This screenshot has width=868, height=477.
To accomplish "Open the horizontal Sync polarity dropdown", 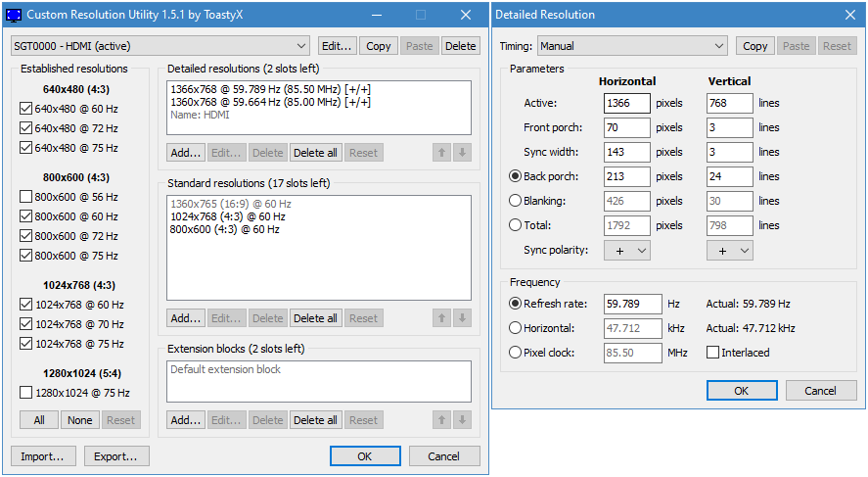I will tap(627, 251).
